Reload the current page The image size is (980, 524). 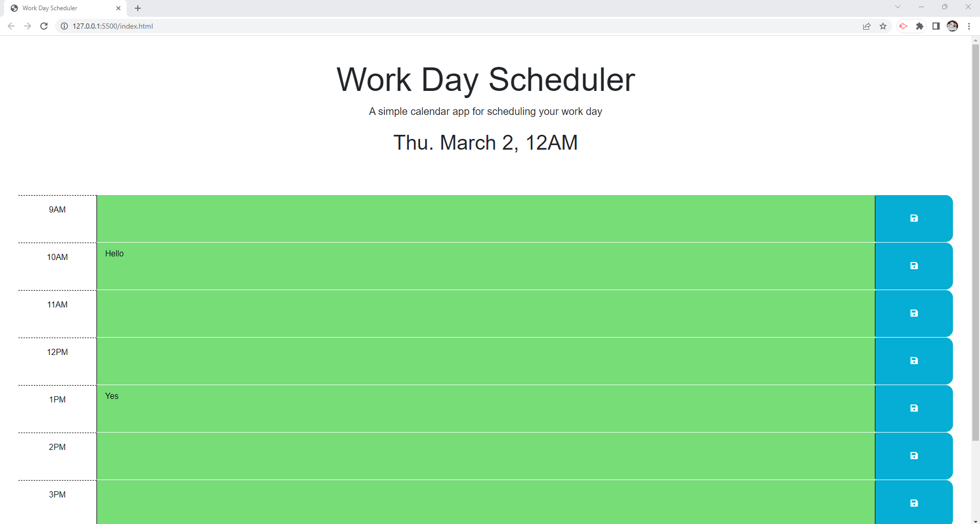pos(44,26)
